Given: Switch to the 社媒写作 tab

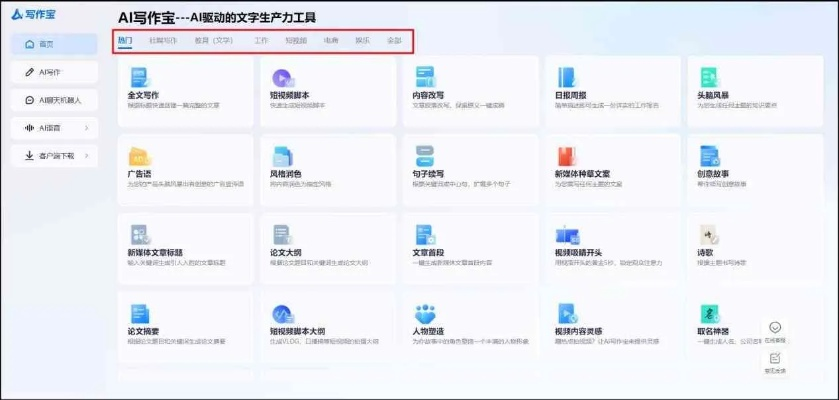Looking at the screenshot, I should (163, 41).
